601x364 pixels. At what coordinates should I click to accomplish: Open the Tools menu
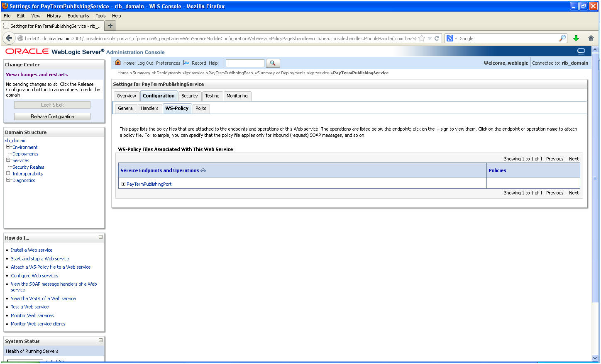[x=100, y=16]
